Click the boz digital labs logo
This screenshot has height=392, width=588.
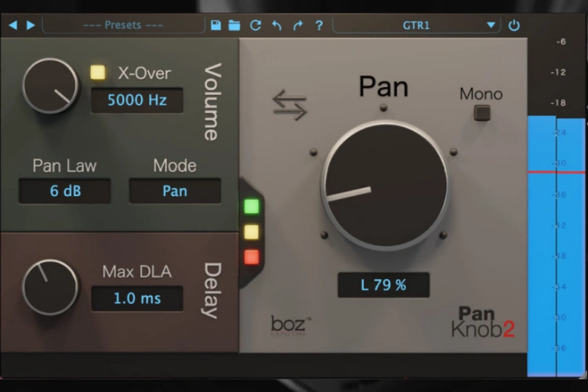[x=291, y=325]
